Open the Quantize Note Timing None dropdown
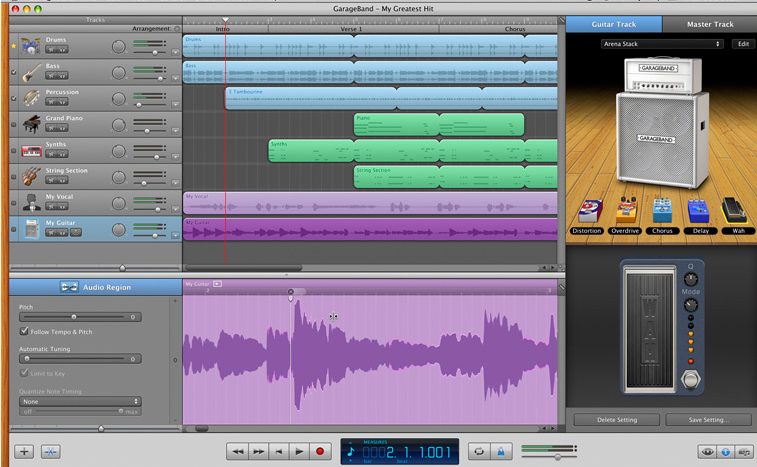757x467 pixels. [x=80, y=401]
